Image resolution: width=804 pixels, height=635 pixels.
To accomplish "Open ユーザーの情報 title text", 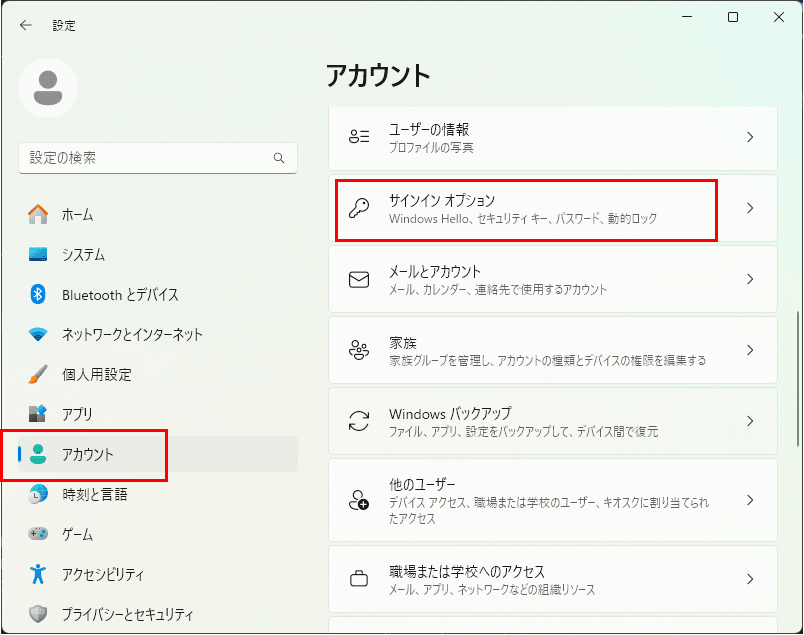I will pyautogui.click(x=429, y=129).
